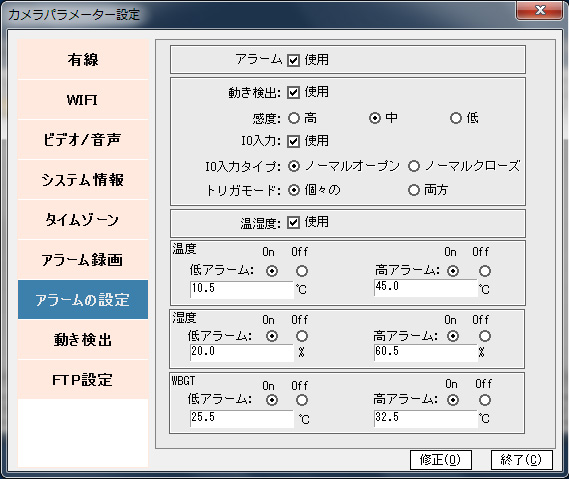
Task: Turn Off the WBGT low alarm
Action: 302,400
